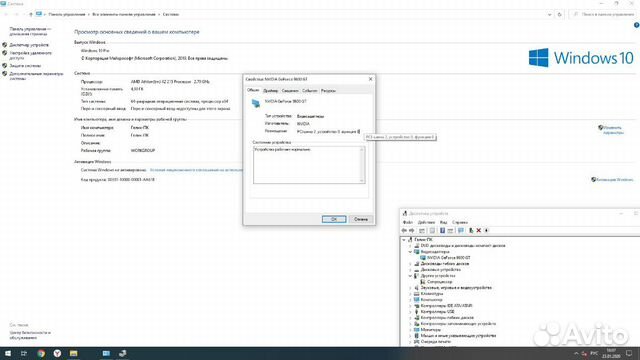This screenshot has width=640, height=360.
Task: Click green Update driver icon in toolbar
Action: click(471, 231)
